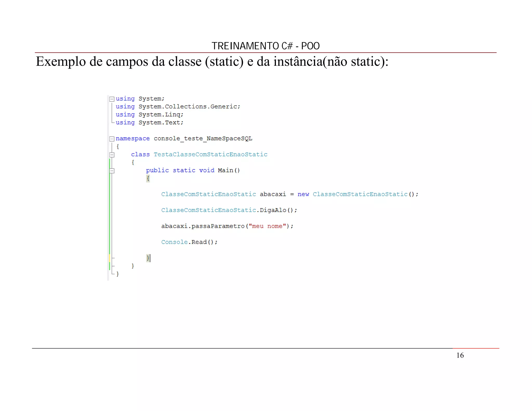Click 'public' keyword in Main declaration
532x411 pixels.
coord(157,170)
